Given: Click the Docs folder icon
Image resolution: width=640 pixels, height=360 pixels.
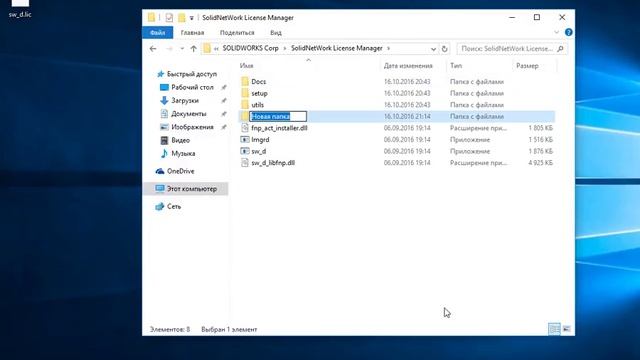Looking at the screenshot, I should pos(245,82).
